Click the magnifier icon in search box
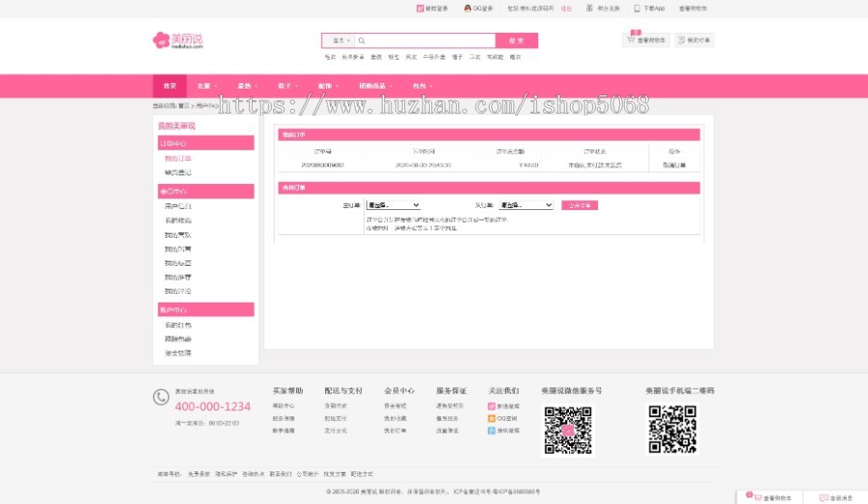 (362, 40)
